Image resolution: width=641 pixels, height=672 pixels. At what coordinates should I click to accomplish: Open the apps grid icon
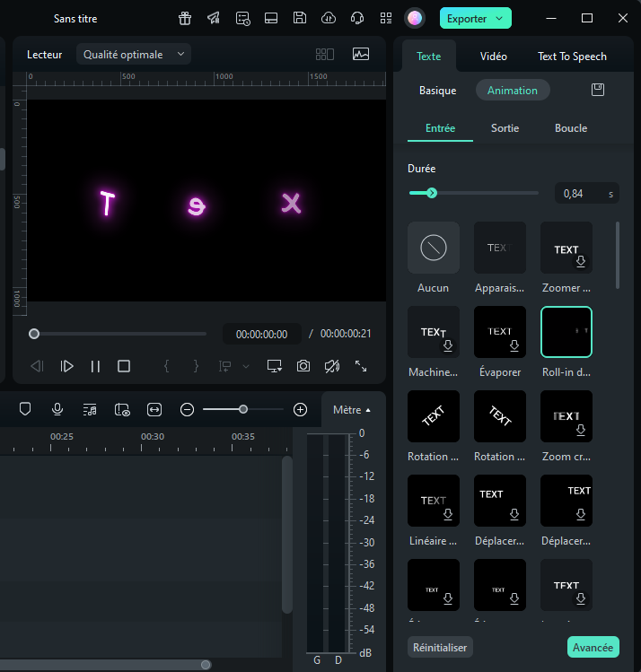point(386,18)
